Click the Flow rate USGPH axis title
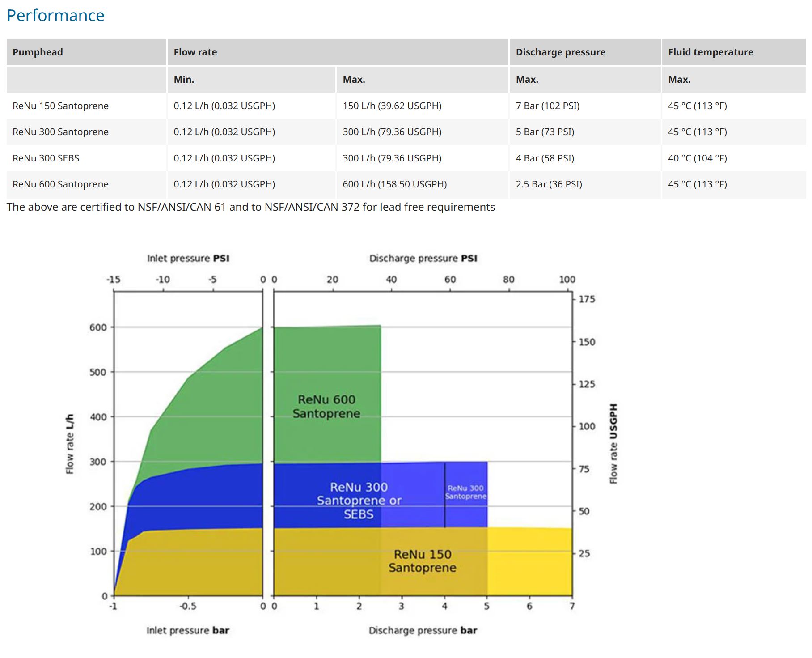This screenshot has width=812, height=658. click(x=613, y=443)
